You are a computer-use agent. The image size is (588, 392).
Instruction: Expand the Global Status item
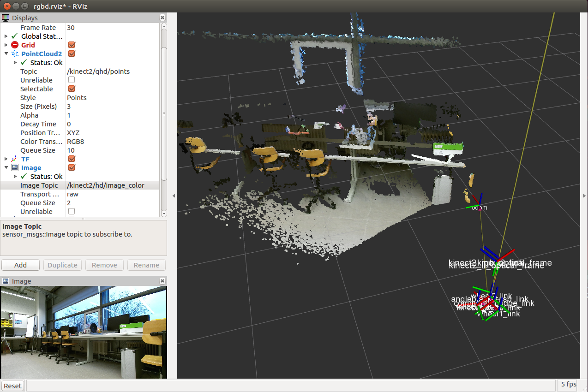point(6,36)
